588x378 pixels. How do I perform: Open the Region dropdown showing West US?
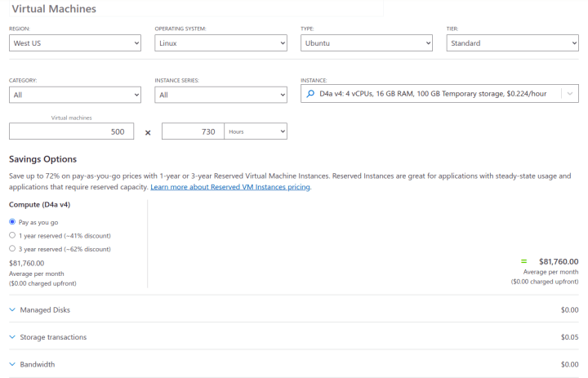pyautogui.click(x=75, y=43)
